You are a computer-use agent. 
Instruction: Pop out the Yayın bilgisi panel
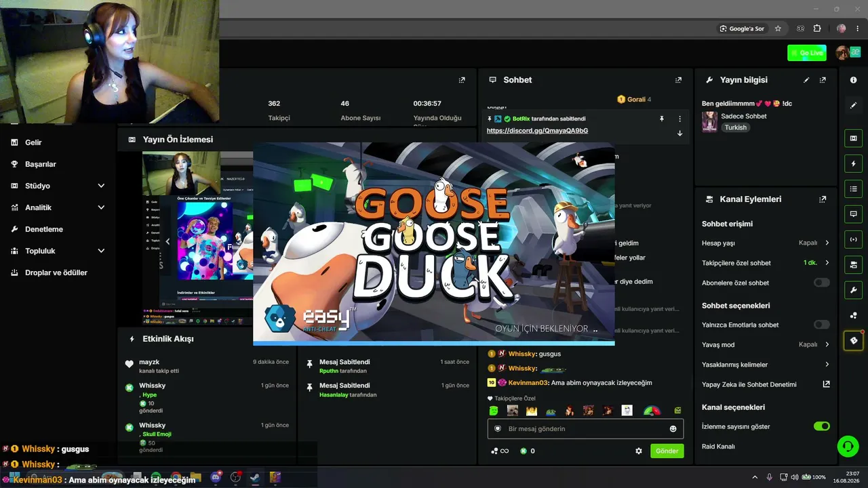coord(823,80)
